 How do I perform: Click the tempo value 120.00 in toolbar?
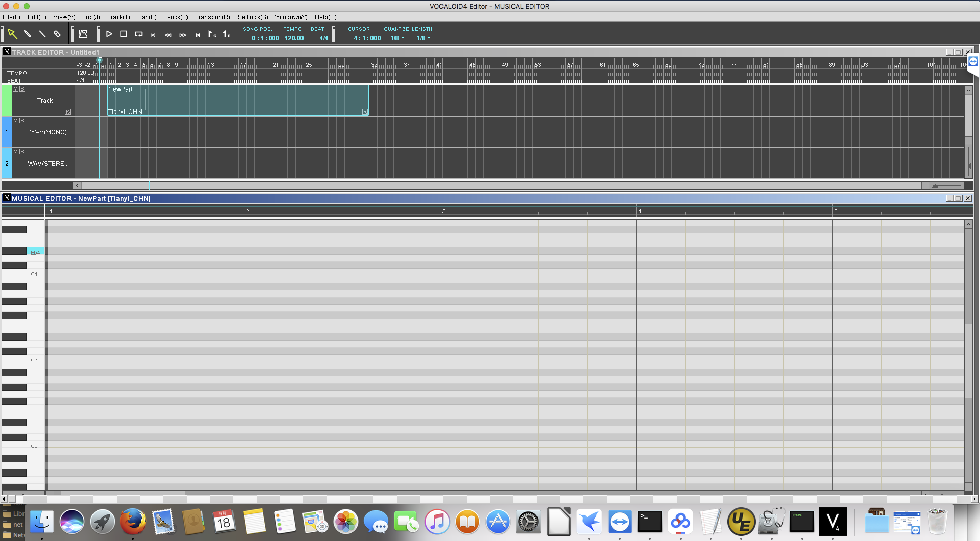tap(294, 38)
